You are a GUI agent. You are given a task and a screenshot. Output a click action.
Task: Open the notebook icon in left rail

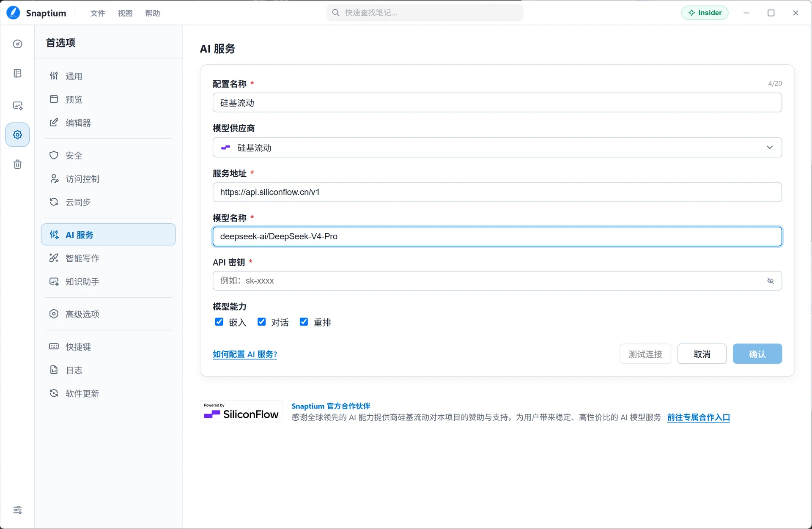(x=17, y=74)
